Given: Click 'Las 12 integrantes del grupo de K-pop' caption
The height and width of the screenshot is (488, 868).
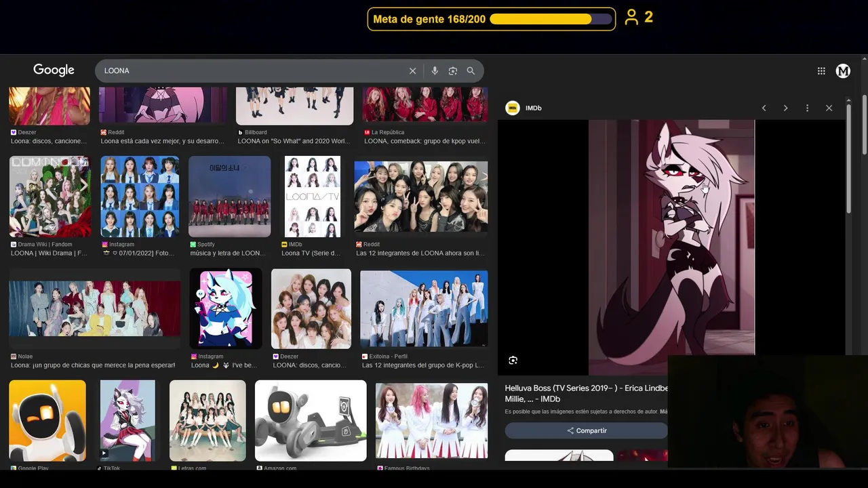Looking at the screenshot, I should click(x=423, y=365).
